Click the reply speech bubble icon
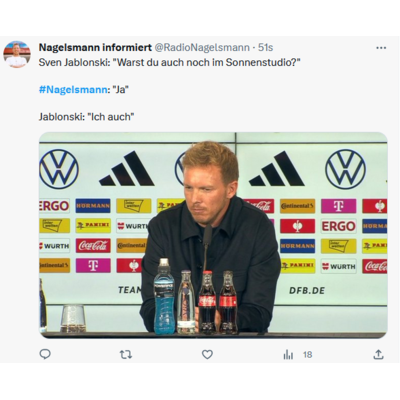This screenshot has height=400, width=400. (x=45, y=354)
